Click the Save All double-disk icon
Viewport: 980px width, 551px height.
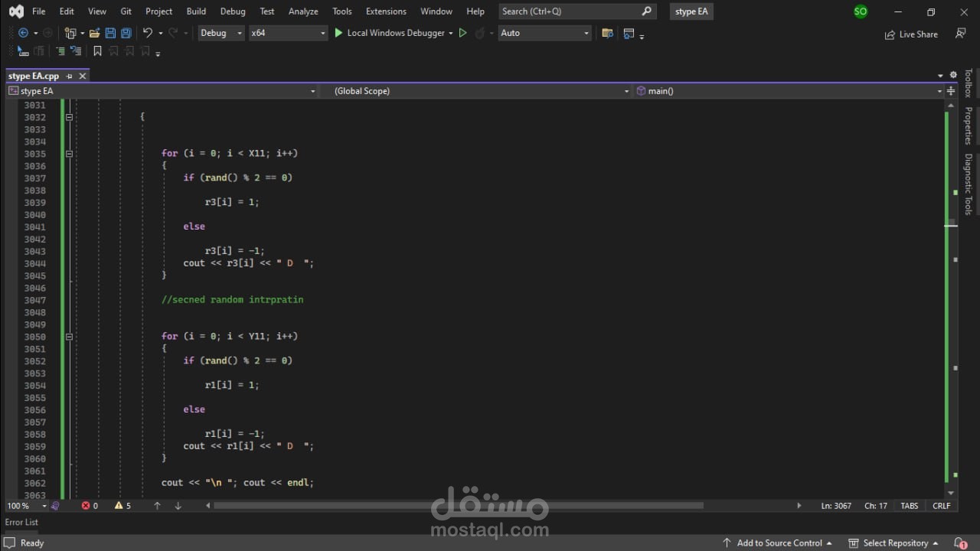point(126,33)
